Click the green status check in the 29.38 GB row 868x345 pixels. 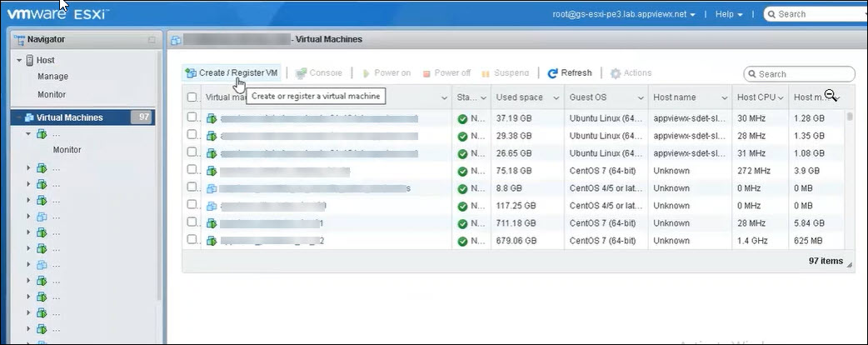tap(463, 136)
